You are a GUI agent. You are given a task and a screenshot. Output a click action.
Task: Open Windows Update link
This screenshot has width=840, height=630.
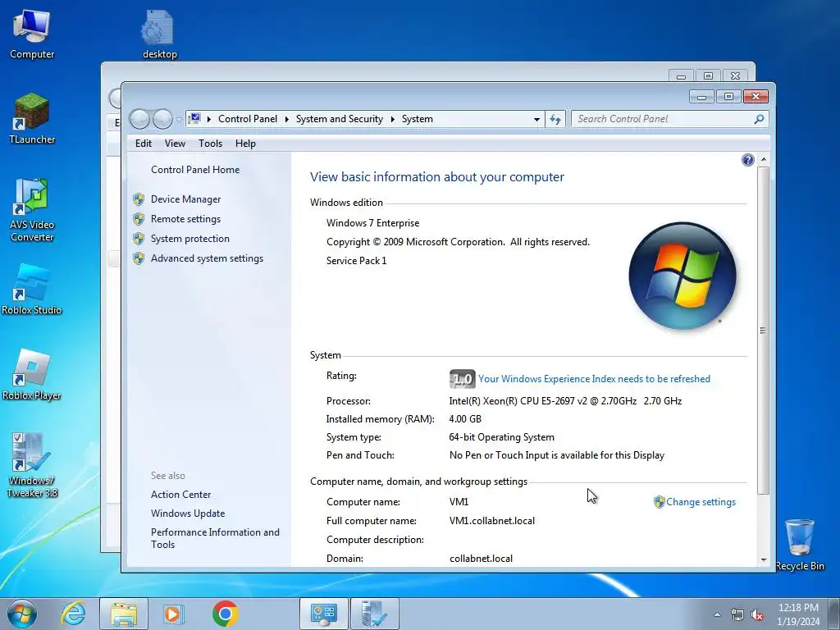pos(188,514)
